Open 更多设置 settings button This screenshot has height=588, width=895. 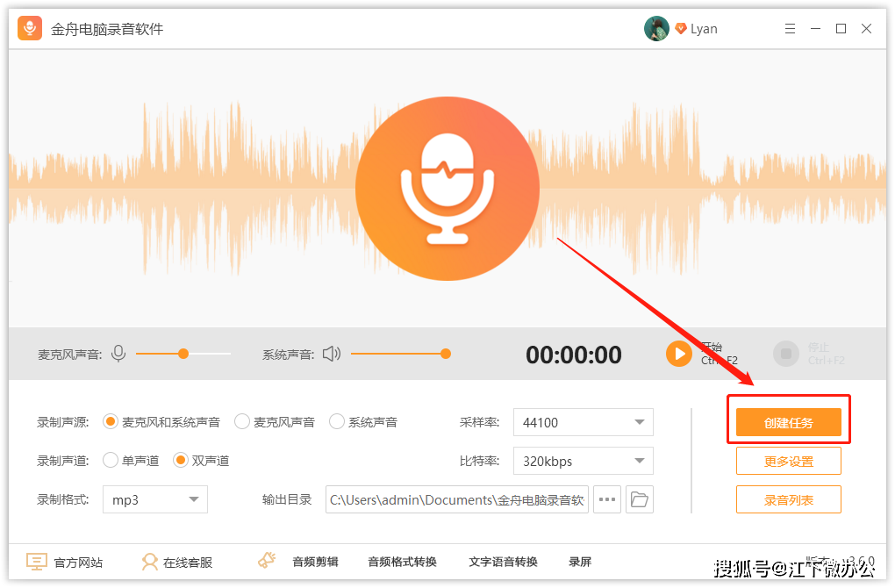(x=788, y=462)
